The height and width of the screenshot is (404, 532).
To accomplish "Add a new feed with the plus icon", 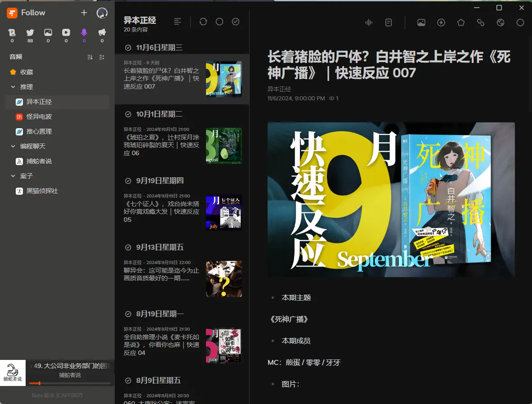I will (84, 13).
